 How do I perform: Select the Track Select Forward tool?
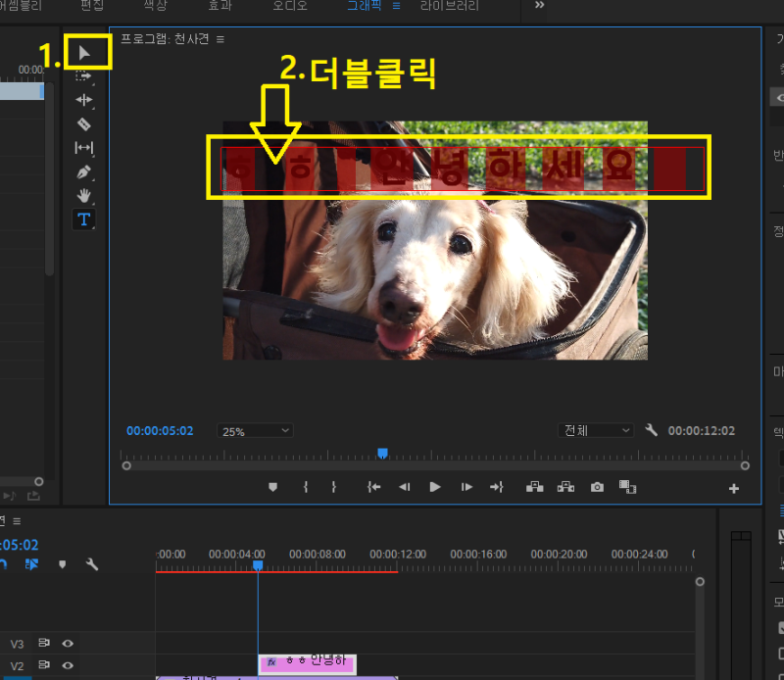point(84,75)
